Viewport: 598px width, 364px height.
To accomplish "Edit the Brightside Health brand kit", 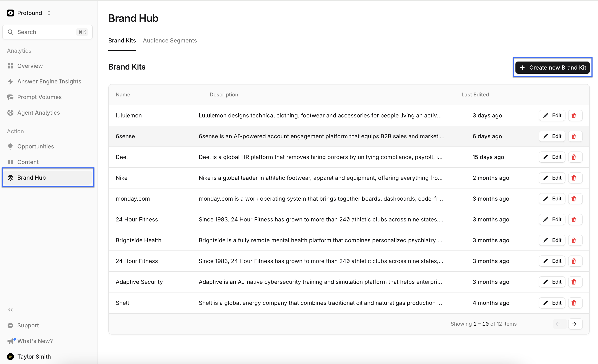I will click(552, 240).
